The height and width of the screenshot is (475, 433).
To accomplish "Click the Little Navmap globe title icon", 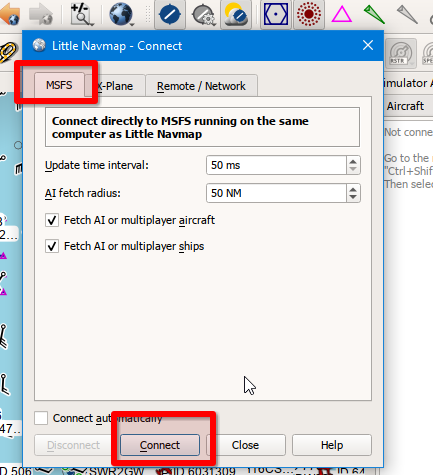I will point(39,45).
